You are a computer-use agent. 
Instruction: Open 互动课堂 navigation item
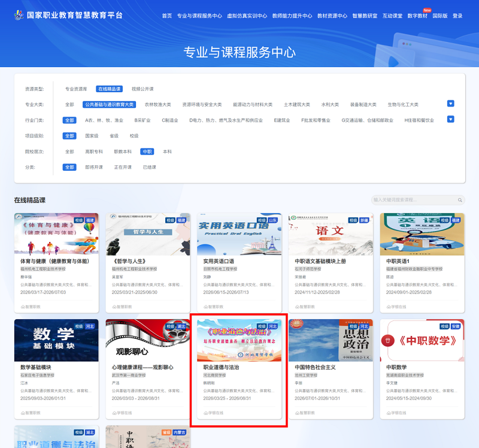392,16
